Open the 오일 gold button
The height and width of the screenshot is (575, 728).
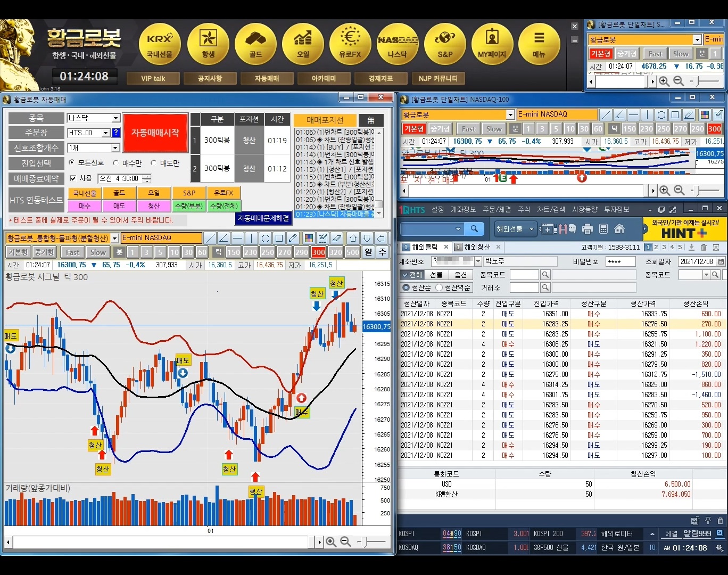303,44
